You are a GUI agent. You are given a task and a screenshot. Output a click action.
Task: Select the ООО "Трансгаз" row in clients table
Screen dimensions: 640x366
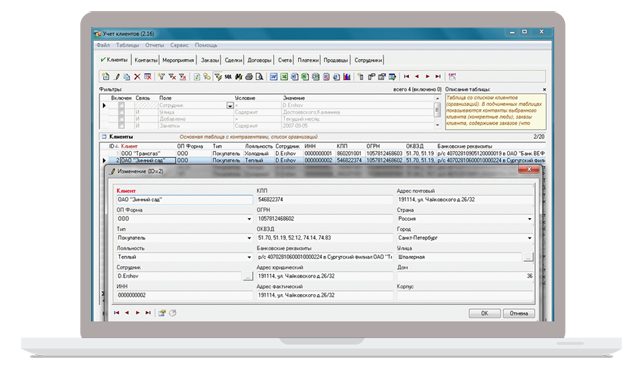[322, 153]
